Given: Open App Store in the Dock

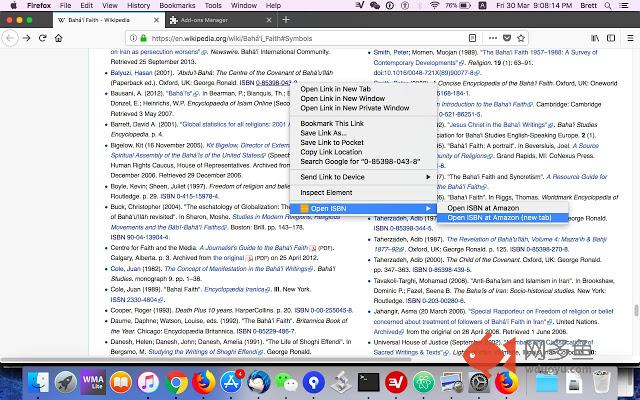Looking at the screenshot, I should click(231, 383).
